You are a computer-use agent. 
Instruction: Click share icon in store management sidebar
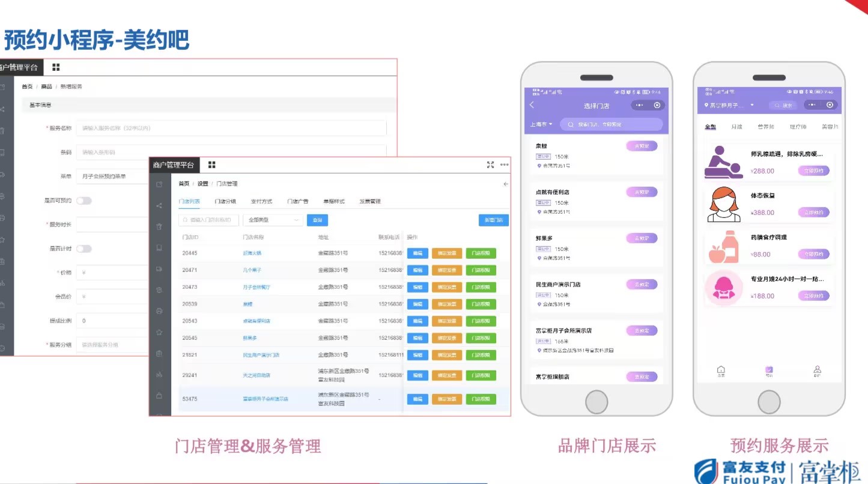tap(159, 206)
